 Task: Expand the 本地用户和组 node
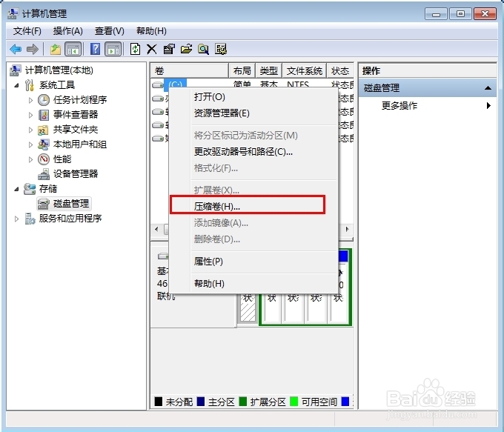pos(30,144)
